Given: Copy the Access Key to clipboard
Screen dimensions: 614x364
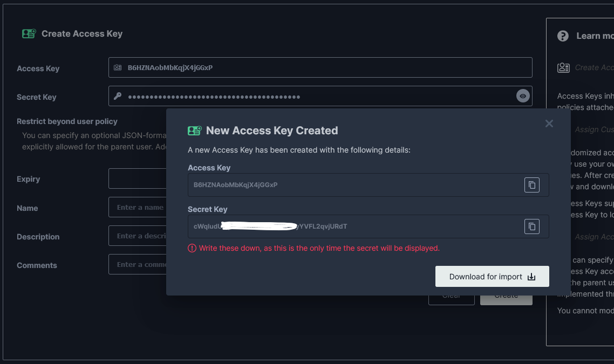Looking at the screenshot, I should tap(531, 185).
